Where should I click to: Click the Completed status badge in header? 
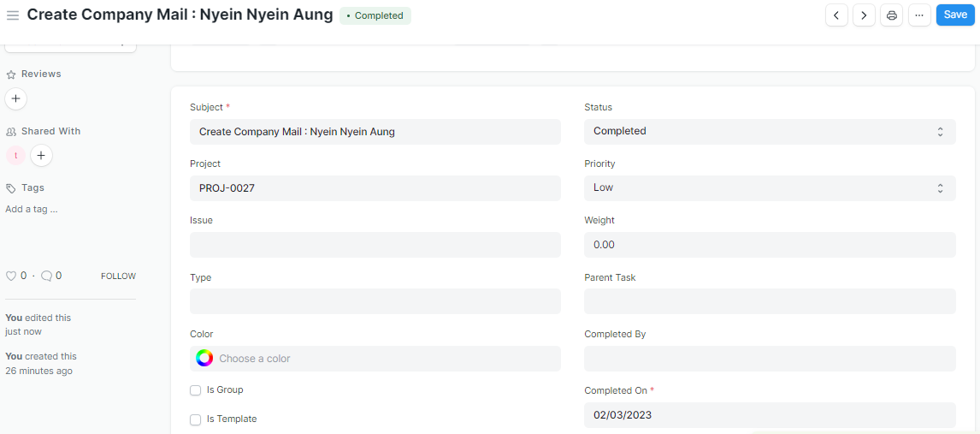(x=375, y=15)
